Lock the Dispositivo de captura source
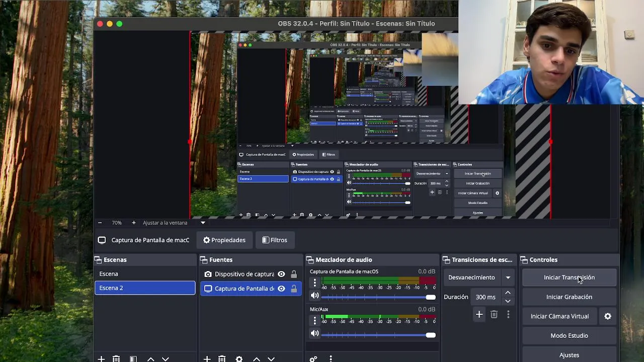The height and width of the screenshot is (362, 644). (294, 274)
